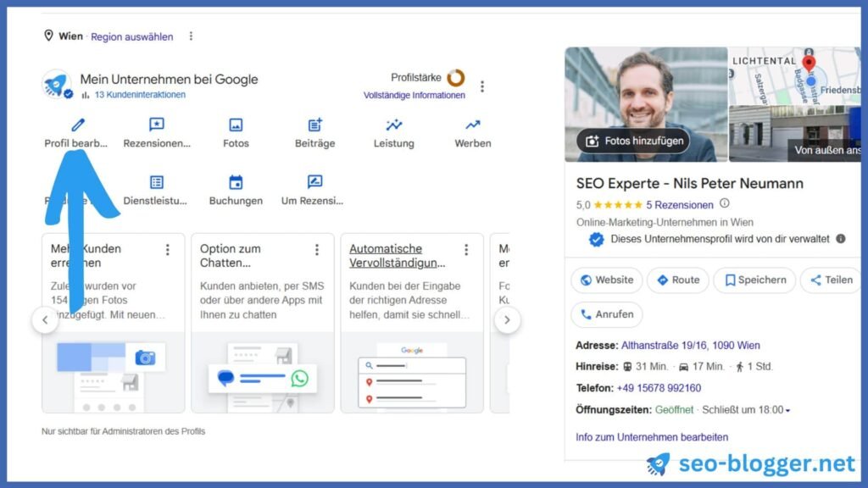Click the SEO Experte - Nils Peter Neumann title
868x488 pixels.
coord(690,184)
